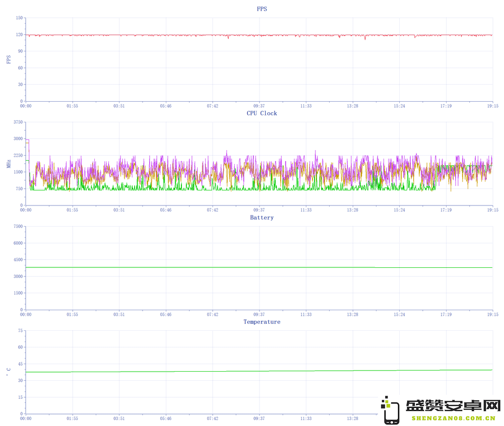Screen dimensions: 504x426
Task: Click the CPU Clock chart title
Action: point(262,113)
